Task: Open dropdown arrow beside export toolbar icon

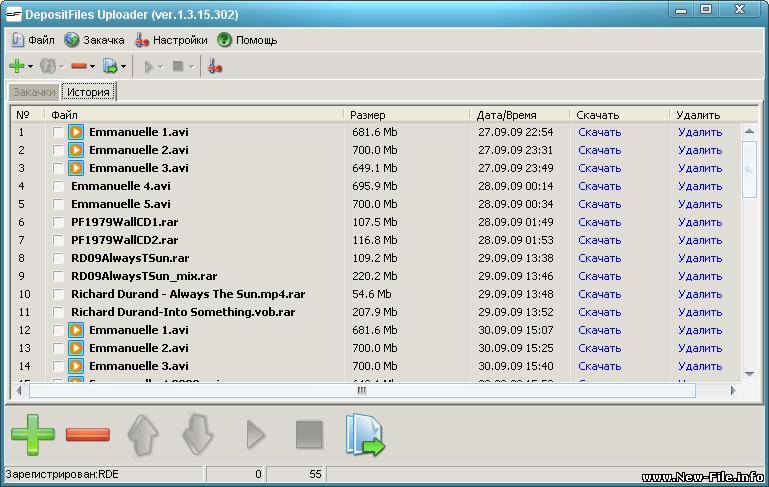Action: pos(123,67)
